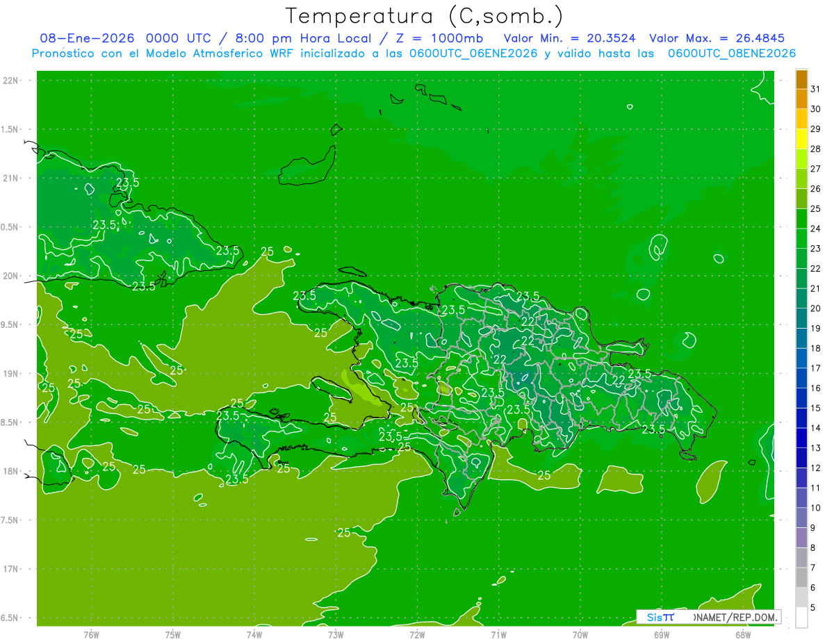Pick the dark blue swatch between 13 and 14
Image resolution: width=834 pixels, height=644 pixels.
(801, 438)
